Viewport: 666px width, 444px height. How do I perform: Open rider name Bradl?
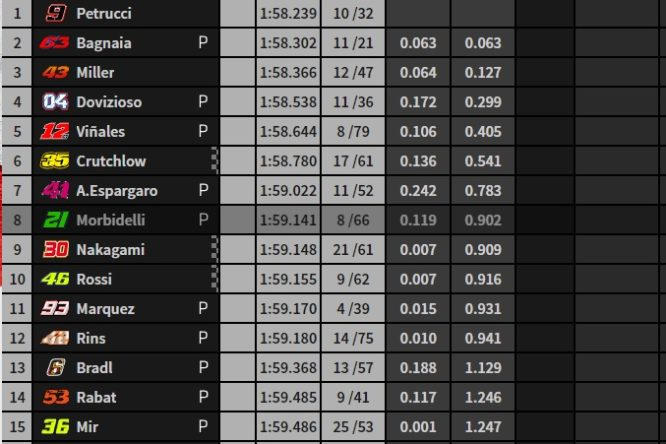tap(94, 368)
